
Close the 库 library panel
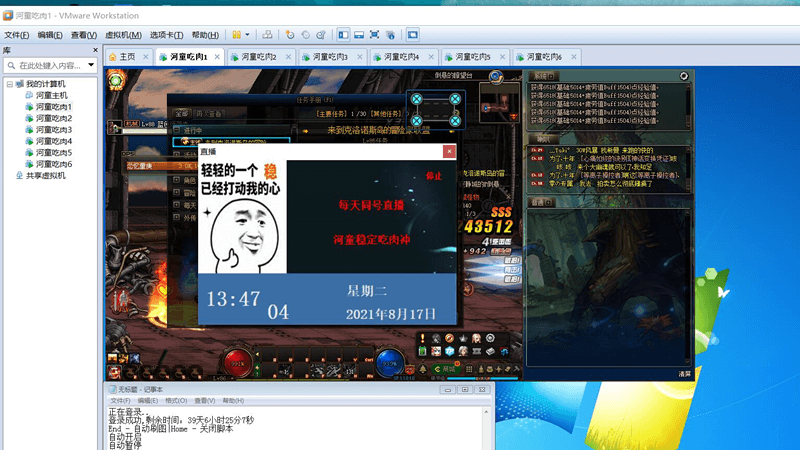(95, 50)
